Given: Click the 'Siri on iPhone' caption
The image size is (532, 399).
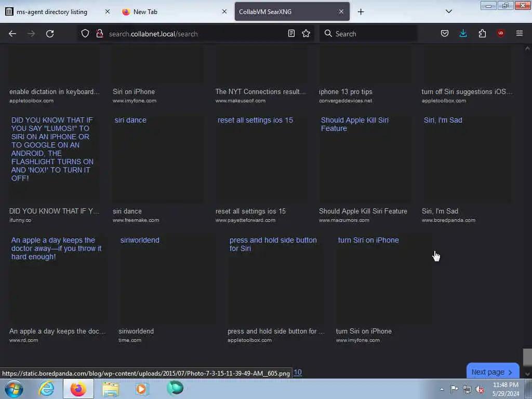Looking at the screenshot, I should point(134,91).
